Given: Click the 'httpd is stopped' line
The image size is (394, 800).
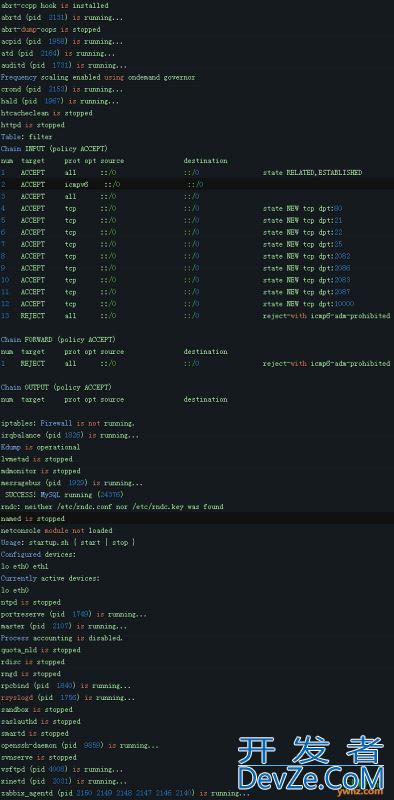Looking at the screenshot, I should 33,125.
